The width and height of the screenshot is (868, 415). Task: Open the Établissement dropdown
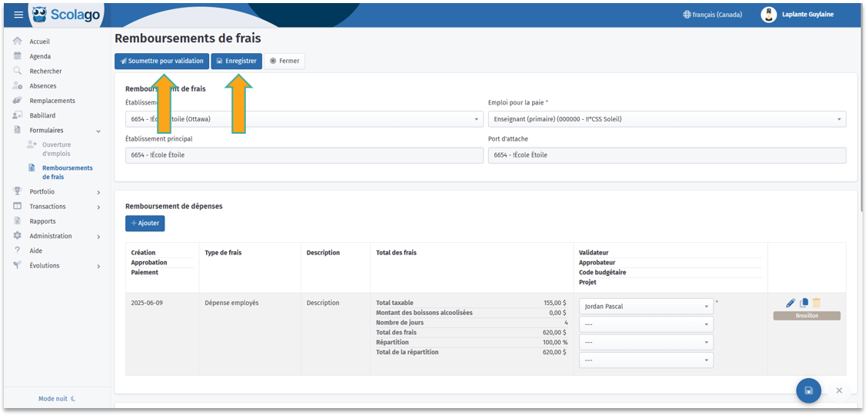[x=304, y=119]
